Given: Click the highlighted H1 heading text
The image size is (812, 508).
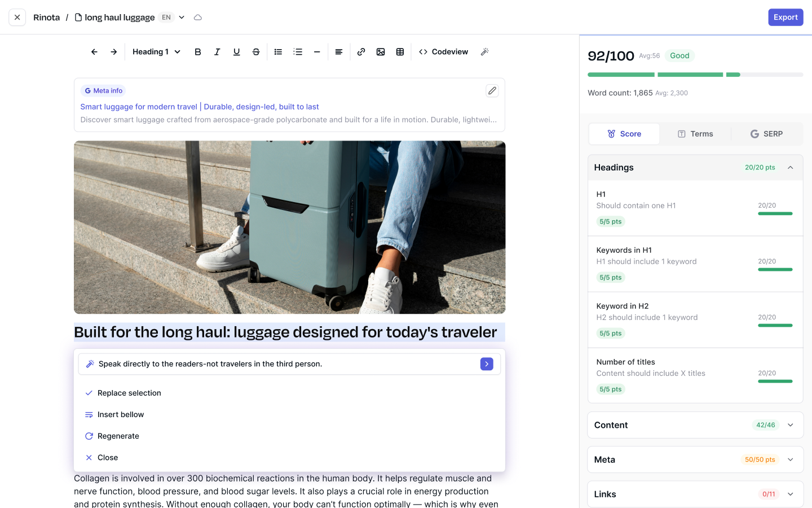Looking at the screenshot, I should point(285,332).
